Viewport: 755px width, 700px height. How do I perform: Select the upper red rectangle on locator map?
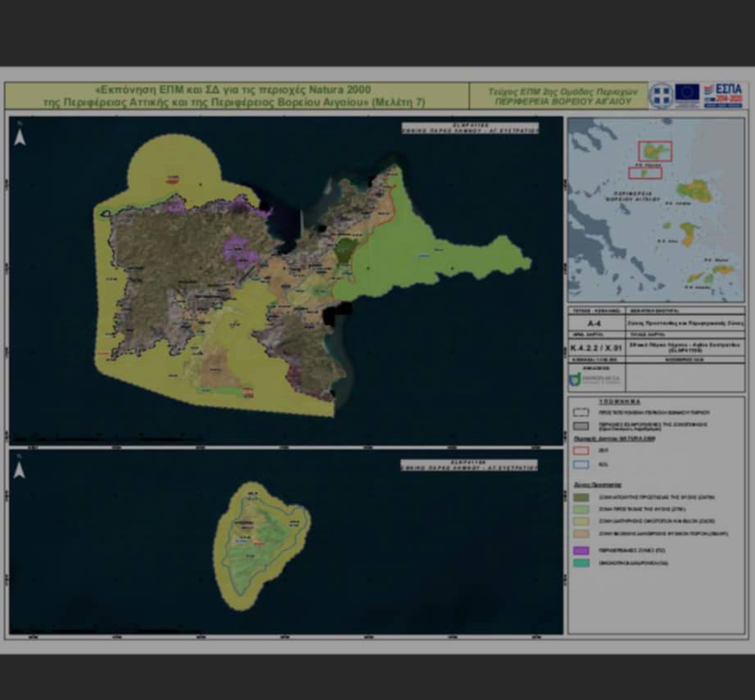[x=655, y=151]
